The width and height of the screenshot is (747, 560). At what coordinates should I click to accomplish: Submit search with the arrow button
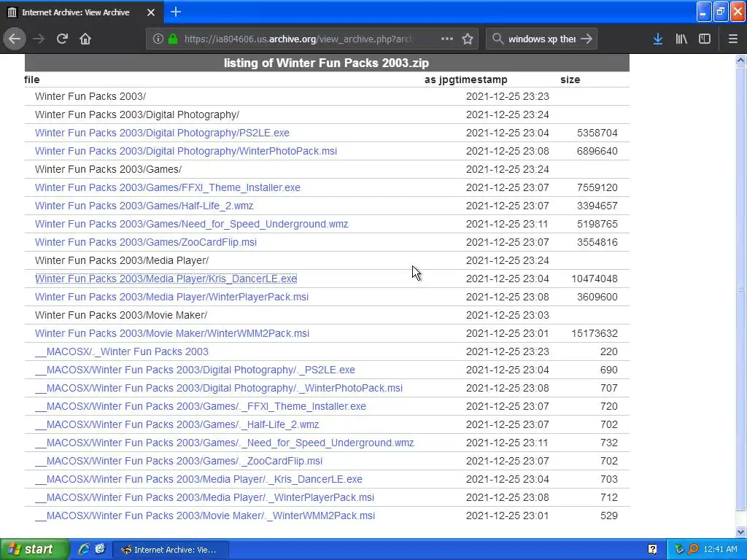(x=587, y=39)
